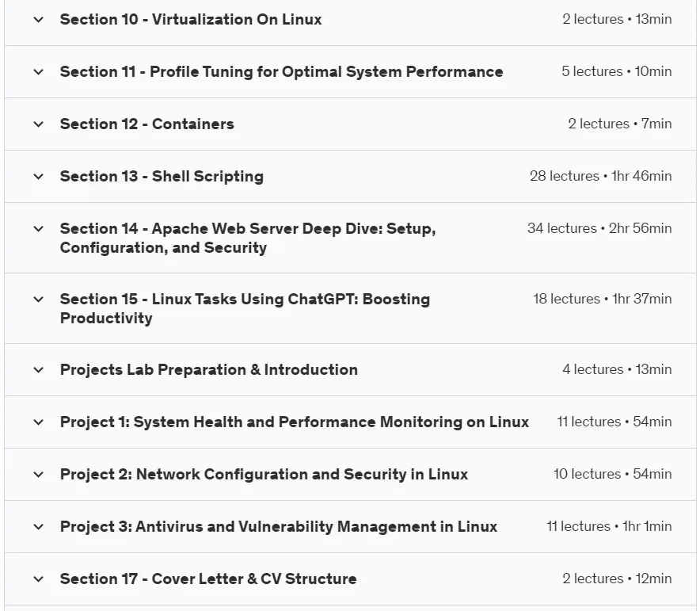
Task: Expand Section 17 Cover Letter chevron
Action: (x=39, y=579)
